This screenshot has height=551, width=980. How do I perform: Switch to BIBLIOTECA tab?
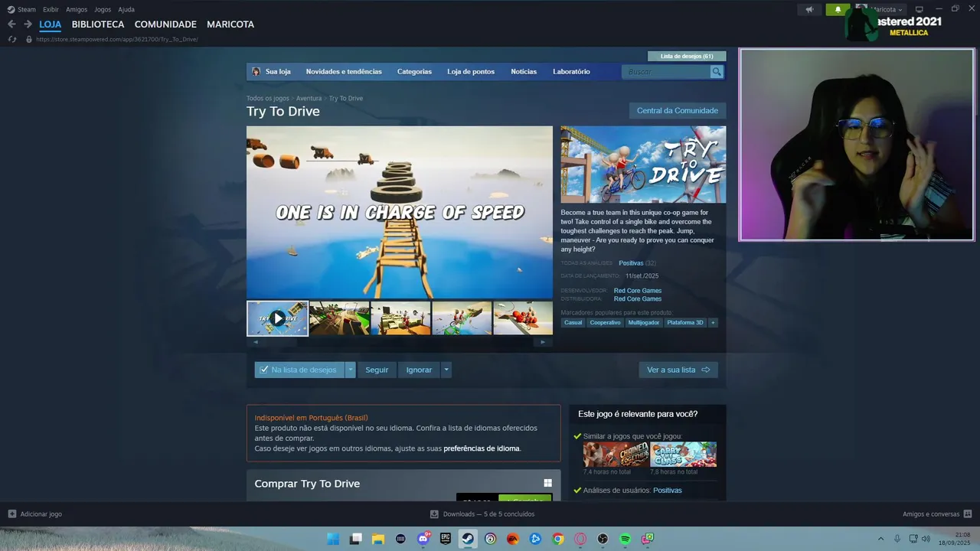tap(98, 24)
